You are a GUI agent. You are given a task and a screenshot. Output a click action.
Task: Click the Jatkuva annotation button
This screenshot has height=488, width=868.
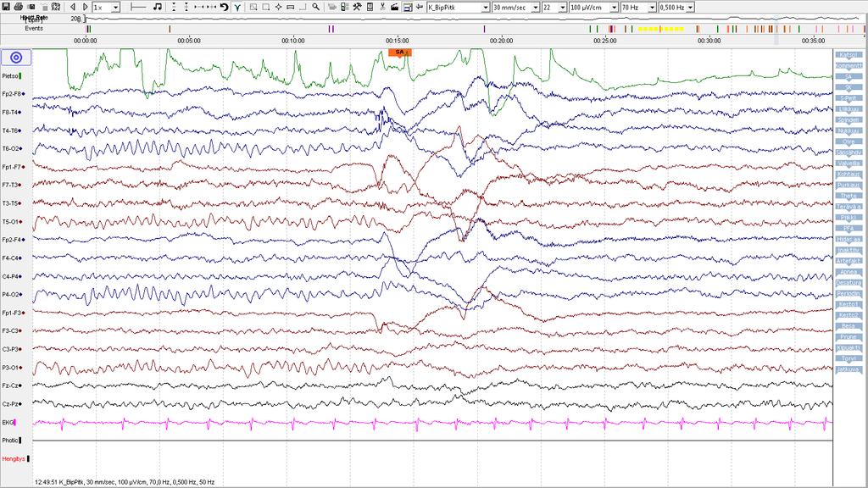click(849, 369)
